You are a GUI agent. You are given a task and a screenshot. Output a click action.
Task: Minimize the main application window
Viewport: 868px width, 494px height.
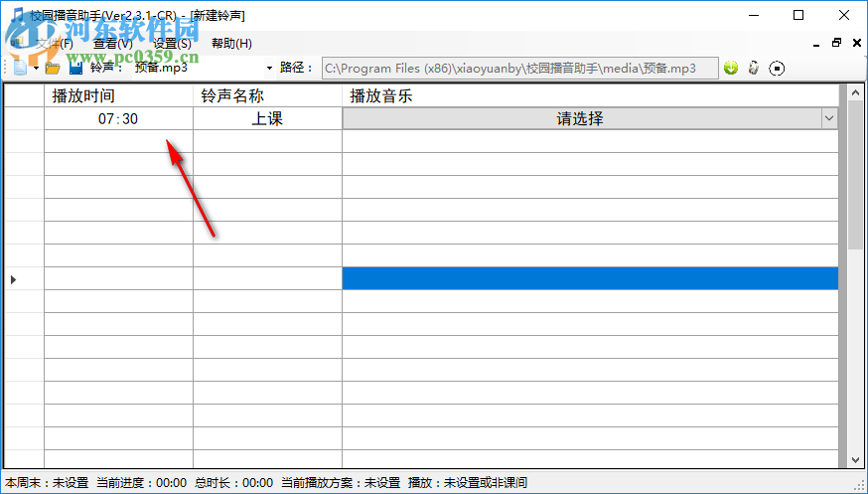[753, 15]
